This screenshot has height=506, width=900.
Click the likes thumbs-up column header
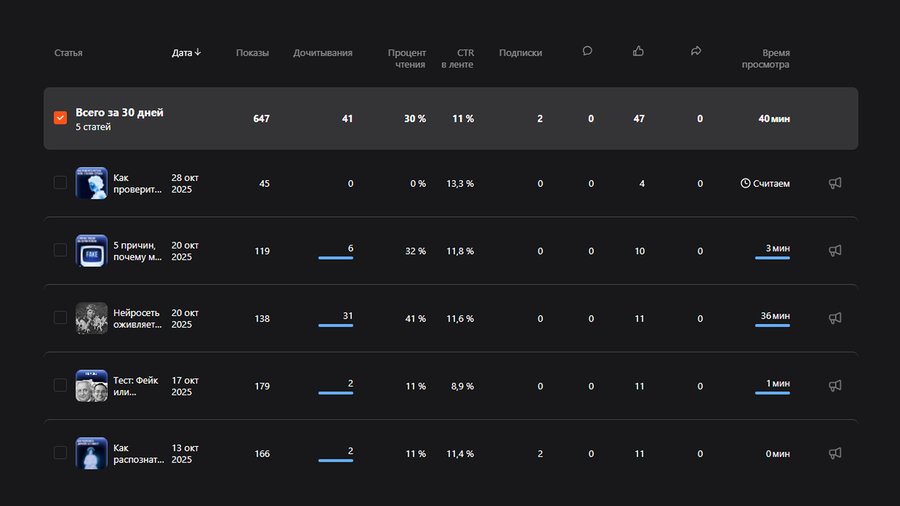pos(639,51)
